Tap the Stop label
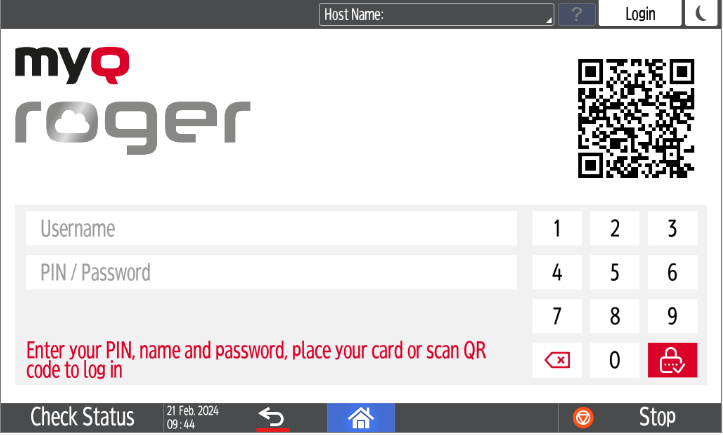The image size is (723, 435). click(657, 417)
